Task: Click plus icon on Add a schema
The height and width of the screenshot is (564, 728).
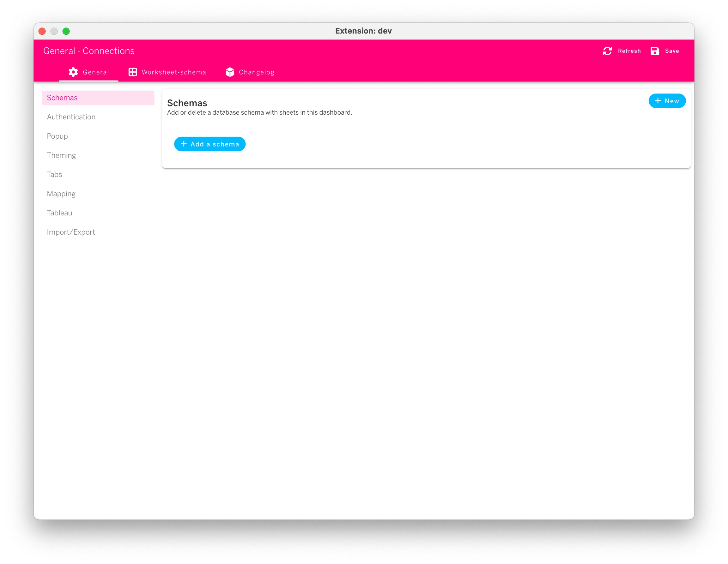Action: tap(184, 144)
